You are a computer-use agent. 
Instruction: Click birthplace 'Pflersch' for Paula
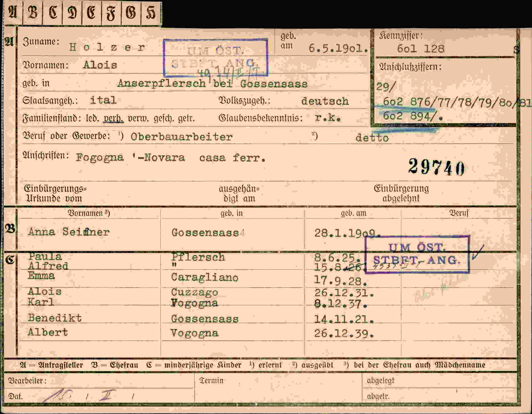(198, 257)
